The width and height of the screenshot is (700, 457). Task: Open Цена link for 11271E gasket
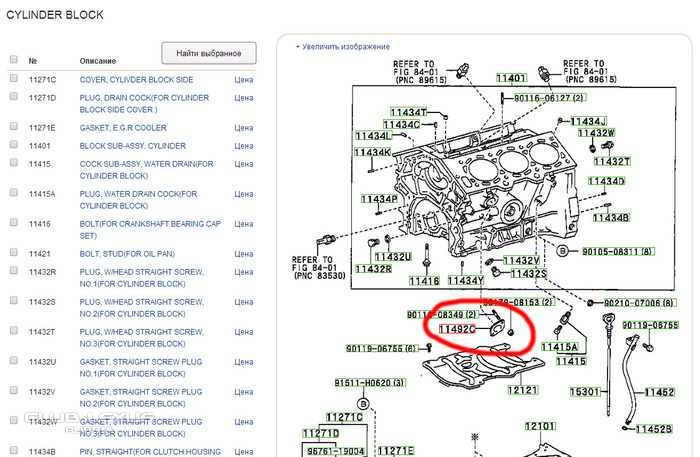click(x=243, y=128)
